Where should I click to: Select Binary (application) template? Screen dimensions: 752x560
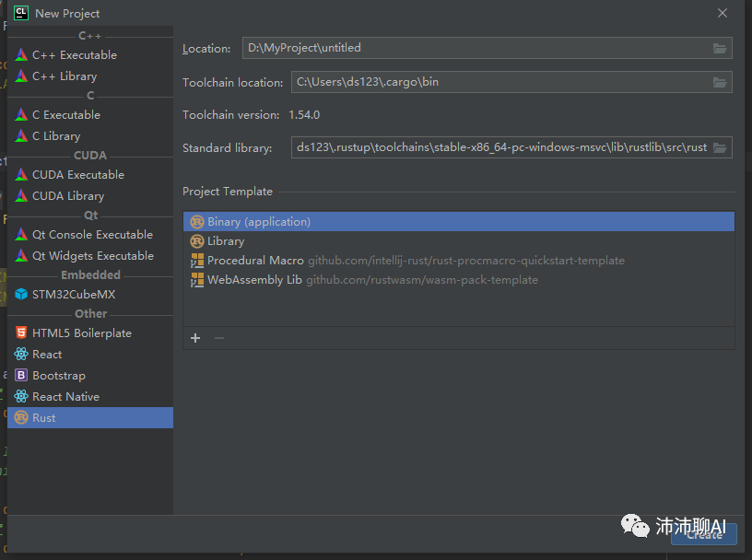click(x=459, y=221)
